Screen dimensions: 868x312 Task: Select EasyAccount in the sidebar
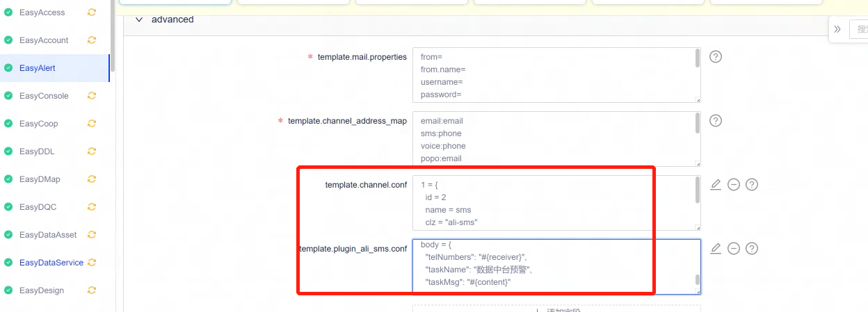44,40
